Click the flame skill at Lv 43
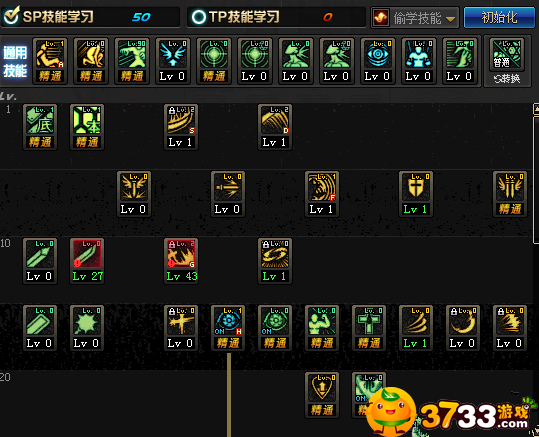Screen dimensions: 539x437 (181, 261)
